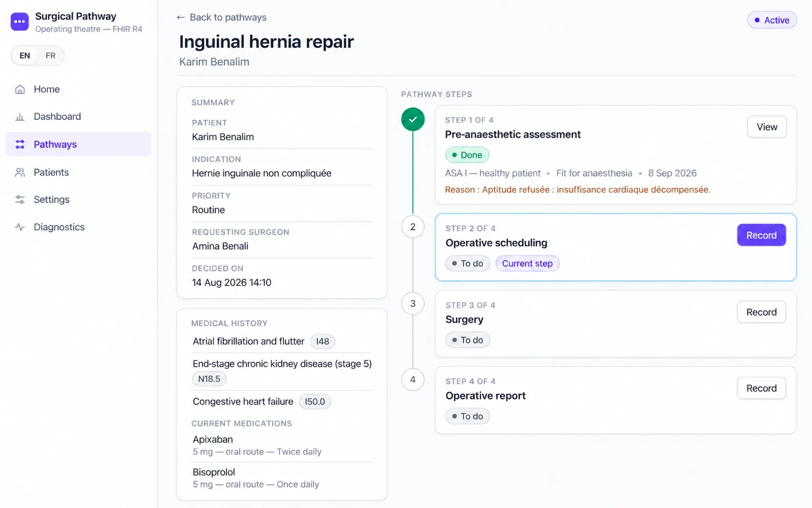812x508 pixels.
Task: Click the Settings sliders icon
Action: 20,200
